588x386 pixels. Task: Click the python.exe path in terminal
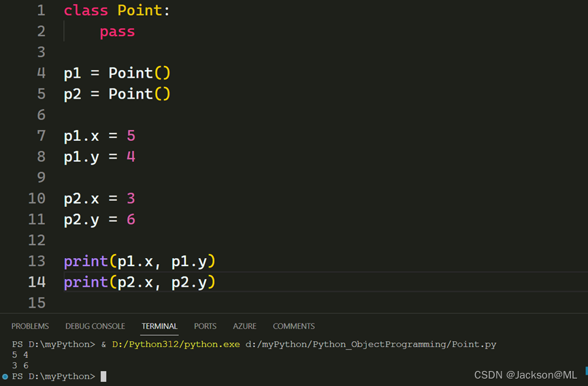click(176, 344)
